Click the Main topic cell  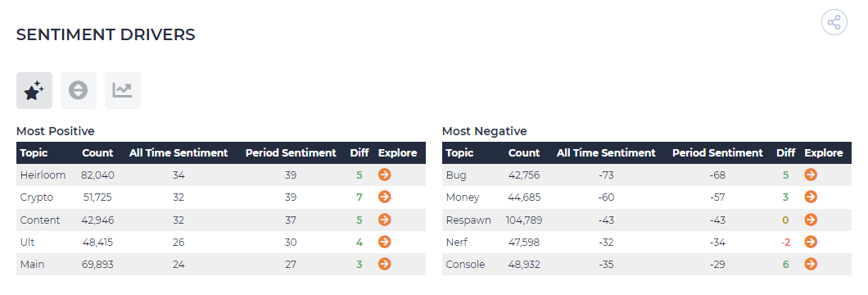coord(32,264)
